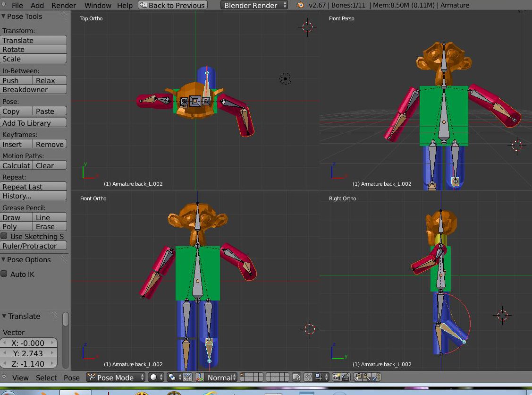The height and width of the screenshot is (395, 532).
Task: Remove a keyframe
Action: [x=50, y=144]
